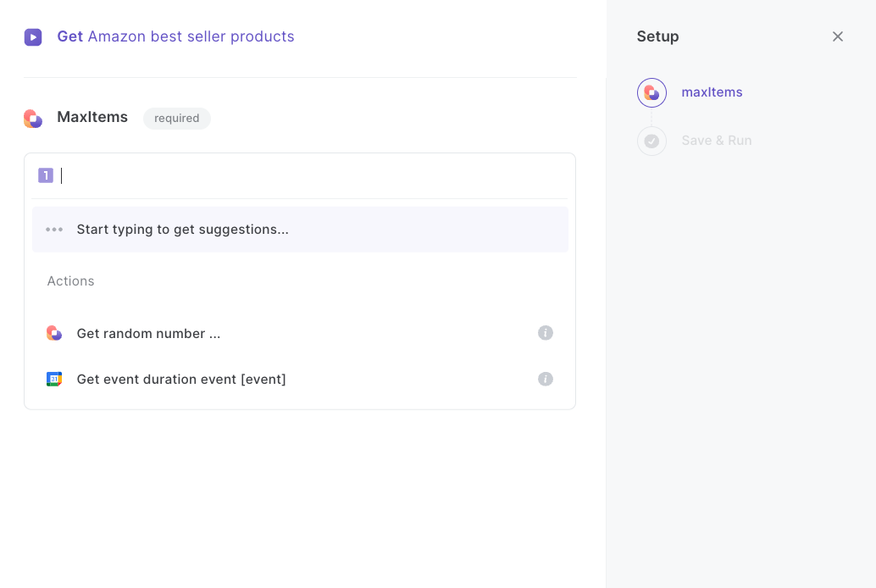The image size is (876, 588).
Task: Open the Get Amazon best seller products title
Action: 175,36
